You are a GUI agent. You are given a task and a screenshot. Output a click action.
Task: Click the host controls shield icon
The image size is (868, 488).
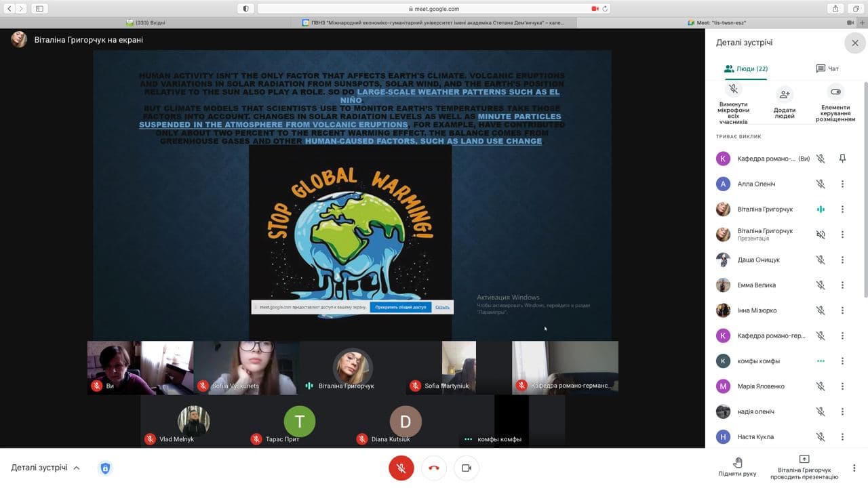click(x=105, y=468)
